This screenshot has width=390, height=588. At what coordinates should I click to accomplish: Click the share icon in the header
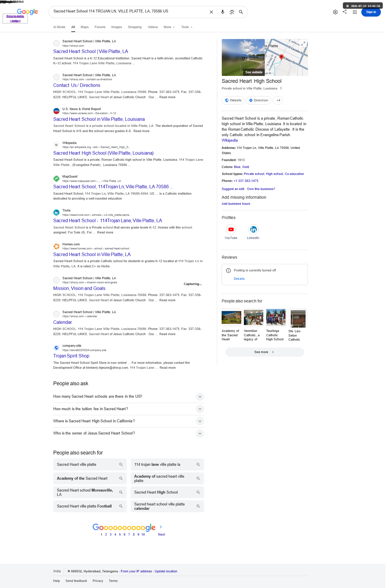click(x=345, y=12)
